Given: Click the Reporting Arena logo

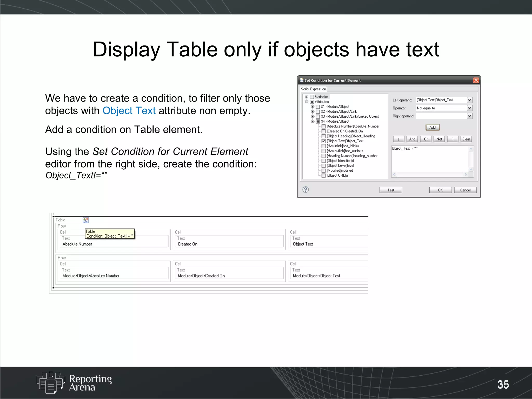Looking at the screenshot, I should pyautogui.click(x=74, y=383).
